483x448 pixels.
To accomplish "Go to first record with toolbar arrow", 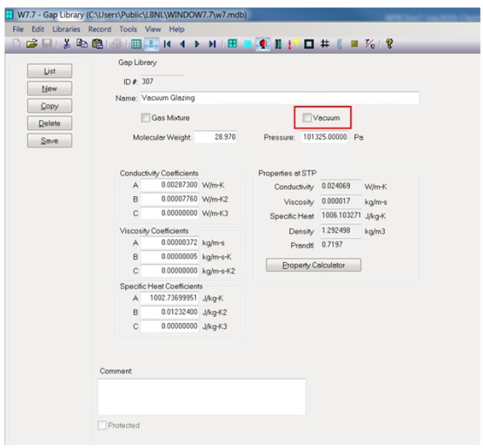I will coord(168,43).
